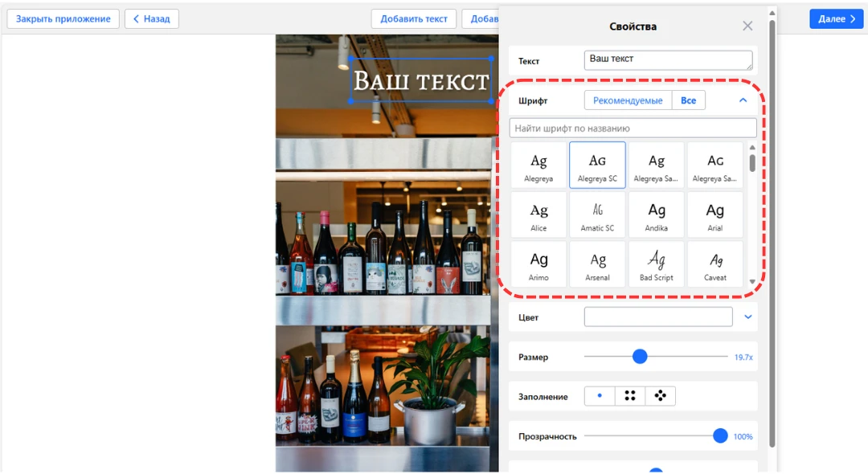Select the Alegreya font tile

coord(538,165)
